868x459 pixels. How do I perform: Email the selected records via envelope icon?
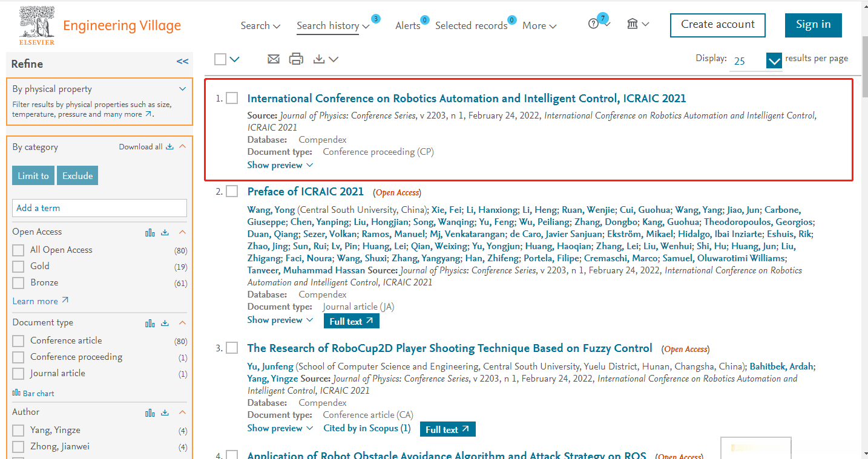[x=274, y=59]
